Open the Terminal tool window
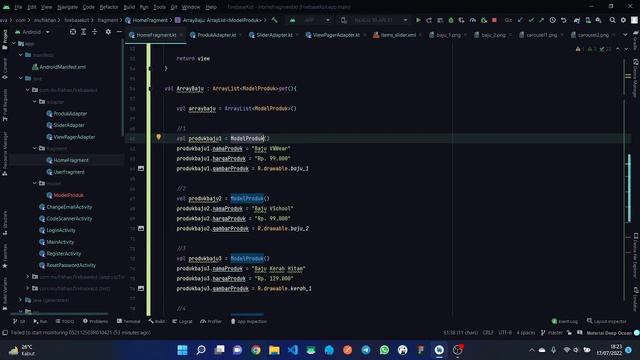The width and height of the screenshot is (640, 360). (x=129, y=322)
